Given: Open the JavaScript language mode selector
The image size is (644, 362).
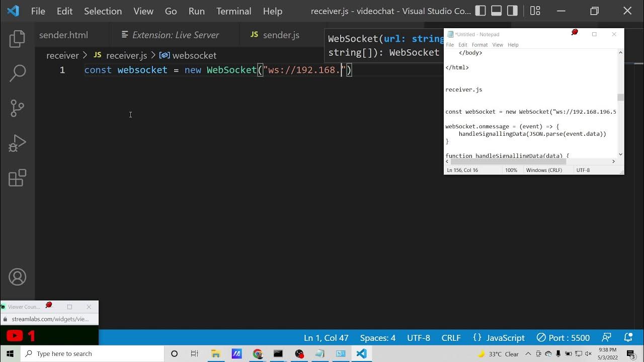Looking at the screenshot, I should click(x=499, y=338).
